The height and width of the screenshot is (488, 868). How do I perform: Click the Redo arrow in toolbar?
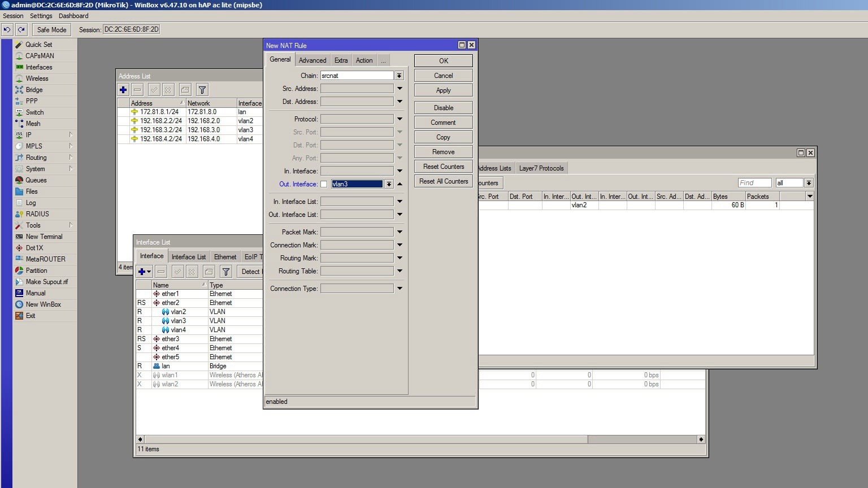tap(21, 30)
